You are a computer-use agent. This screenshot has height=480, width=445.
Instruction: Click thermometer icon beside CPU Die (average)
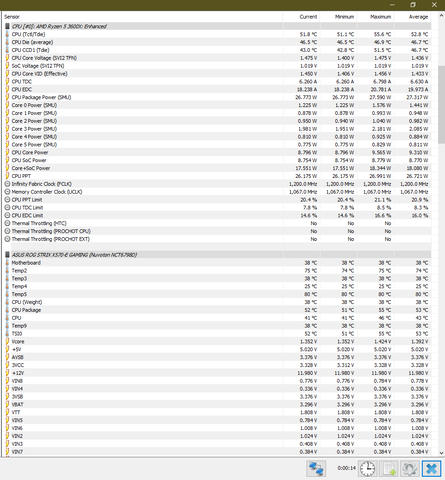(x=7, y=42)
